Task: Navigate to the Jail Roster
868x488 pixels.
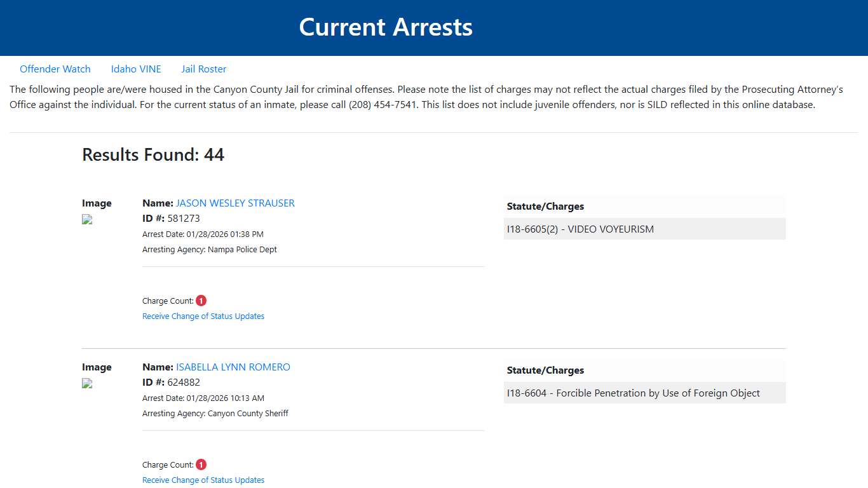Action: (203, 69)
